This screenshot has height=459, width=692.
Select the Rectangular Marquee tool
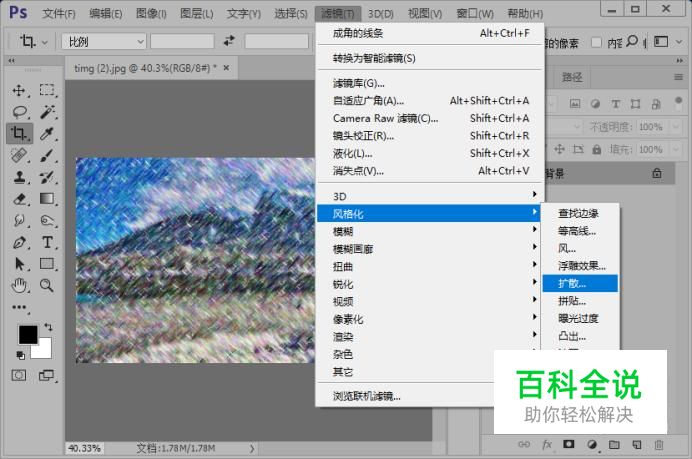point(47,90)
